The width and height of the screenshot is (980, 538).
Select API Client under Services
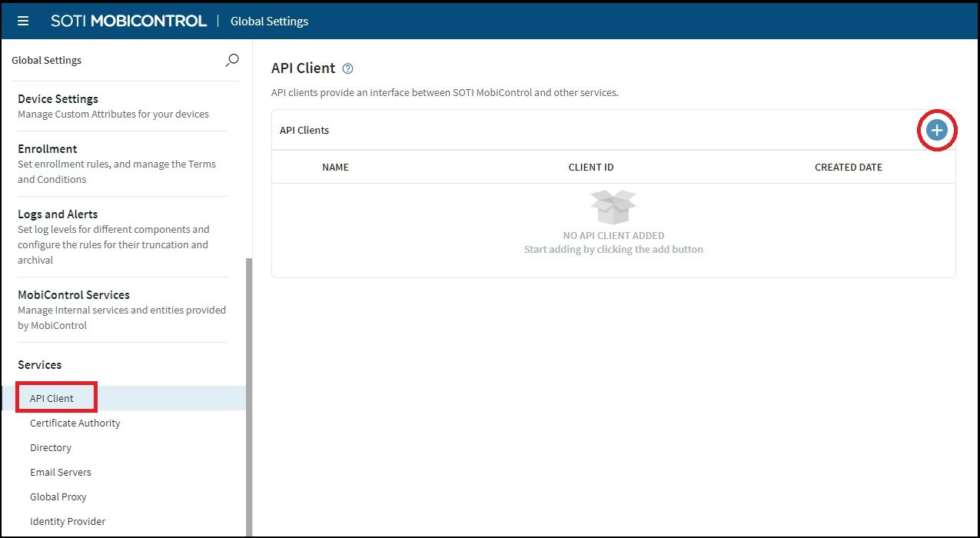50,398
